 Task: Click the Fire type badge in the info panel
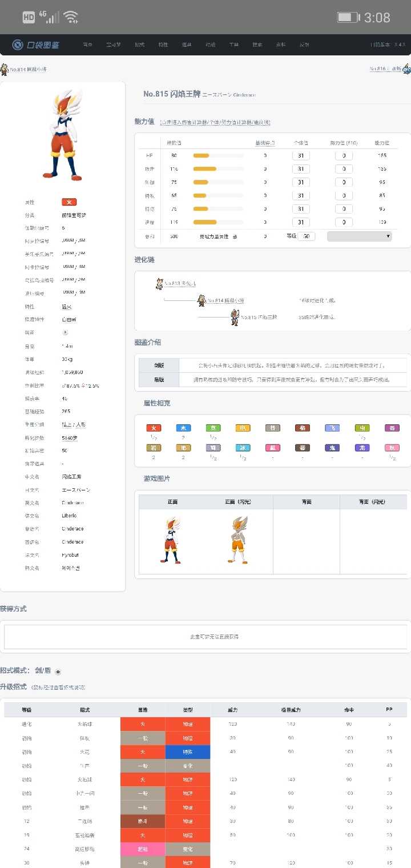[x=69, y=202]
